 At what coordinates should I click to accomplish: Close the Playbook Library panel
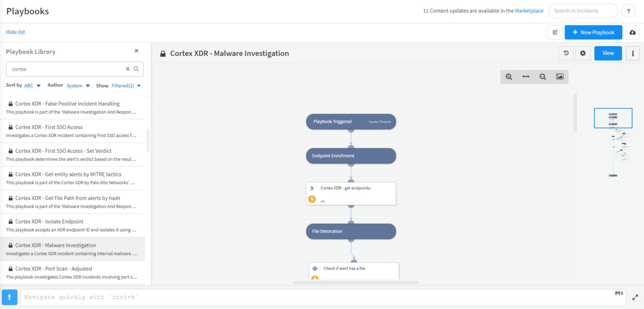136,51
